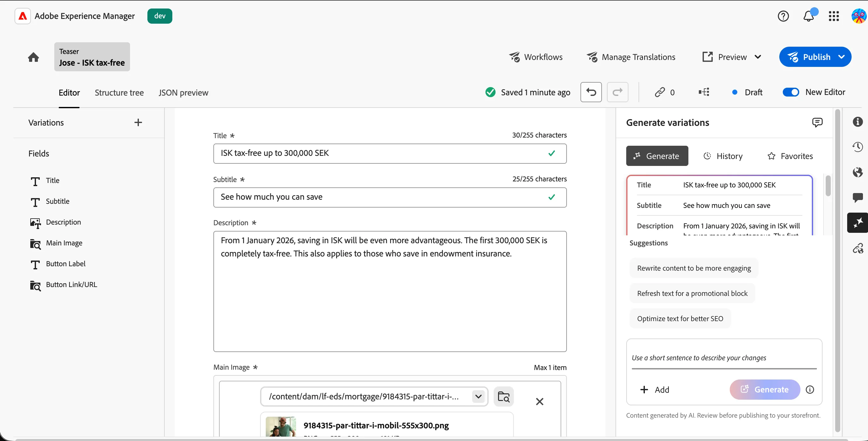Click the info icon beside Generate button
868x441 pixels.
pos(810,390)
